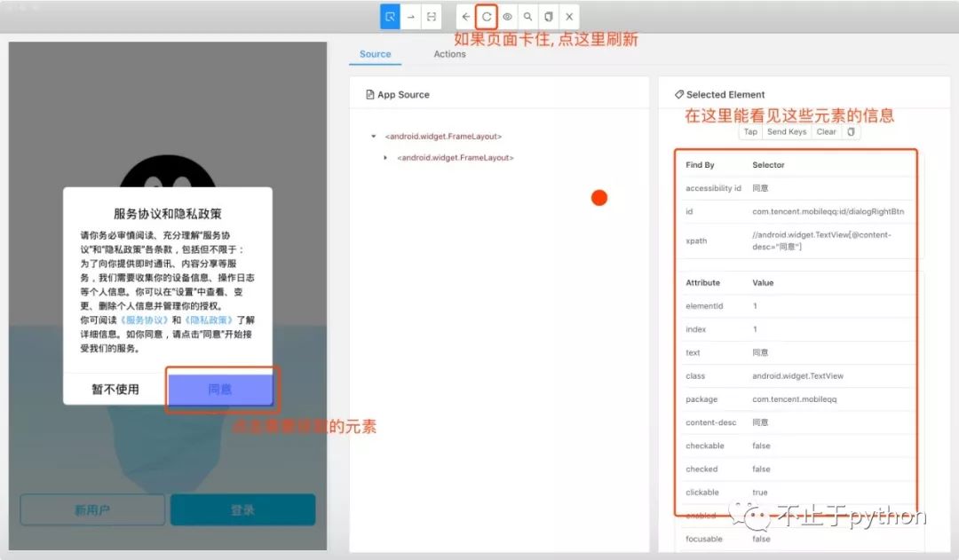
Task: Collapse the root android.widget.FrameLayout node
Action: pos(373,137)
